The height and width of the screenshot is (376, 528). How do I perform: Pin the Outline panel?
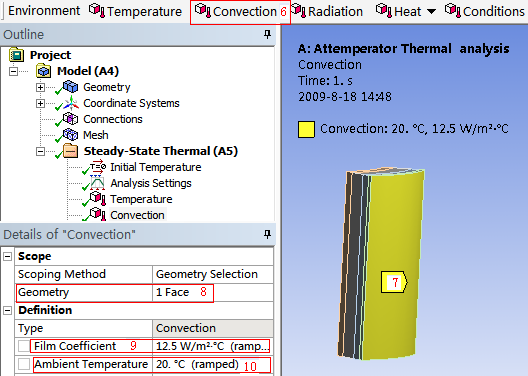pyautogui.click(x=267, y=34)
